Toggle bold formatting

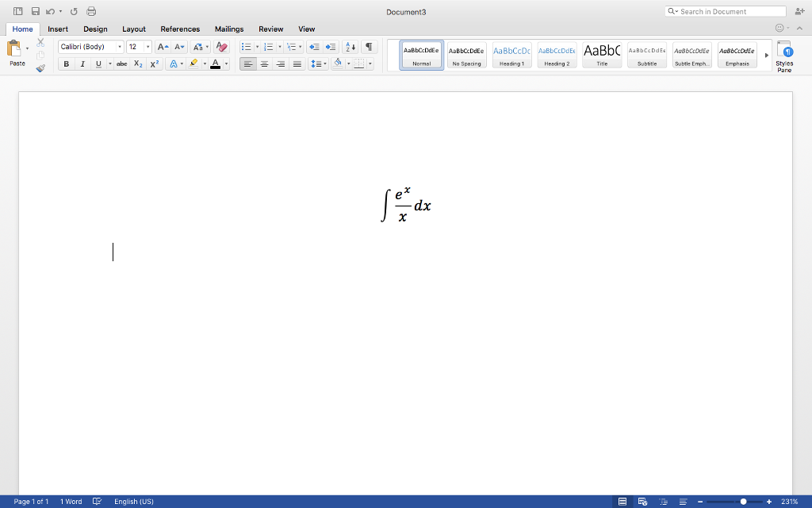[66, 63]
